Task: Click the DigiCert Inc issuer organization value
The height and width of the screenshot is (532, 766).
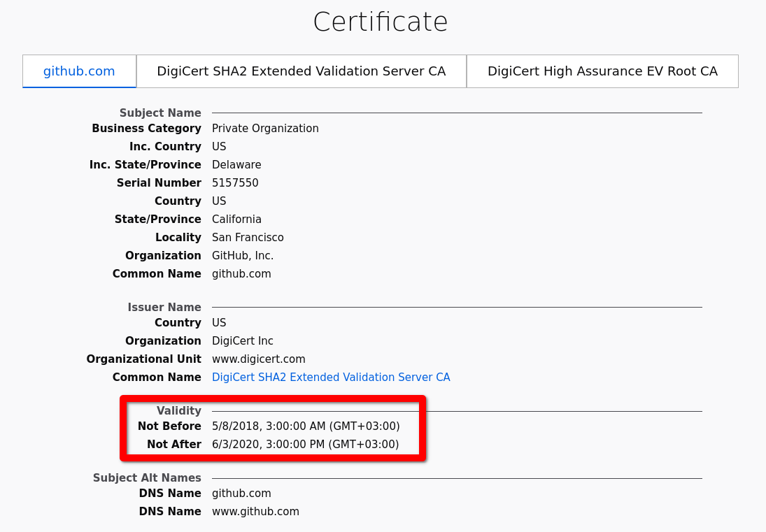Action: click(242, 340)
